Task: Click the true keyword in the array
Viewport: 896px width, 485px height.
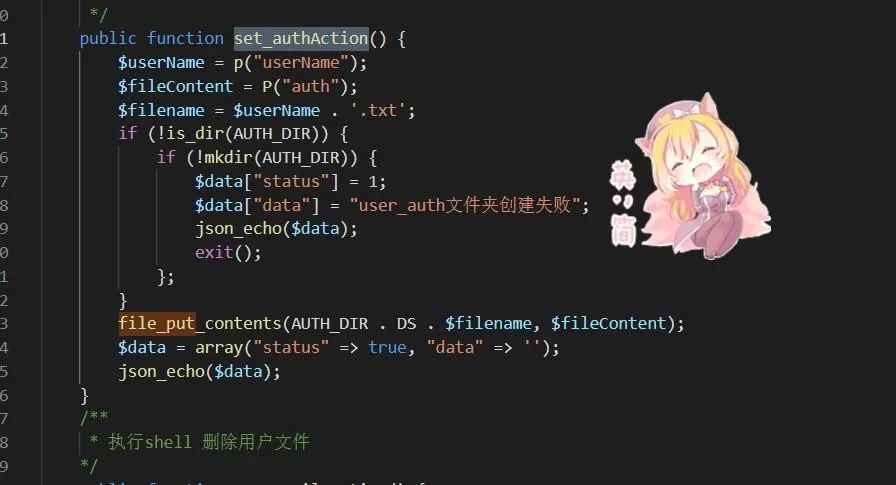Action: pos(387,348)
